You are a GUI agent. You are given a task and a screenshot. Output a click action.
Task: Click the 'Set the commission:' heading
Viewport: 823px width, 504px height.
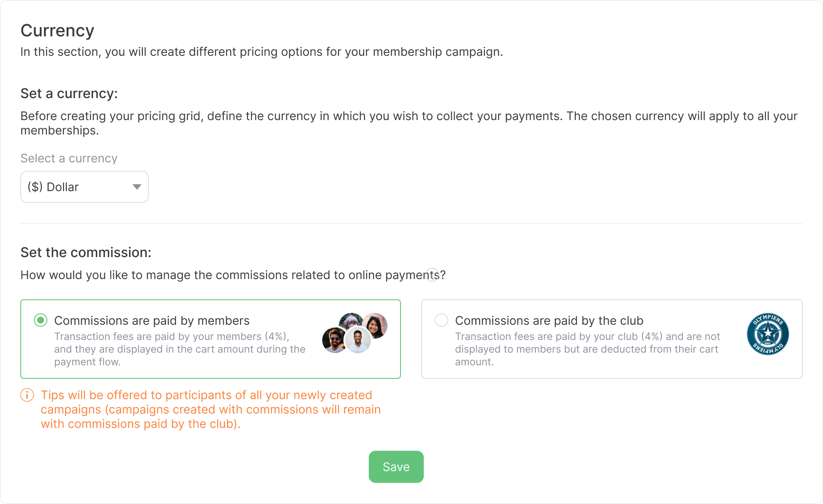tap(86, 252)
